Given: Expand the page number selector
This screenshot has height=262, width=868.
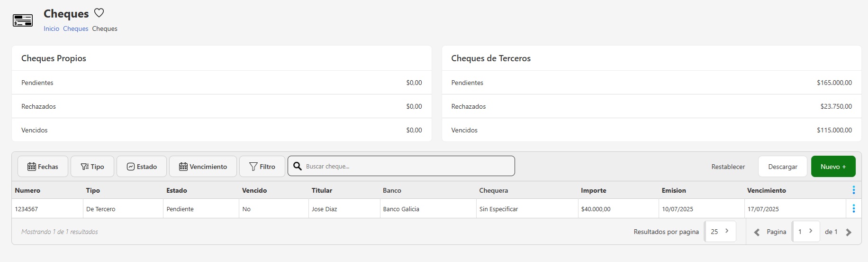Looking at the screenshot, I should (805, 232).
